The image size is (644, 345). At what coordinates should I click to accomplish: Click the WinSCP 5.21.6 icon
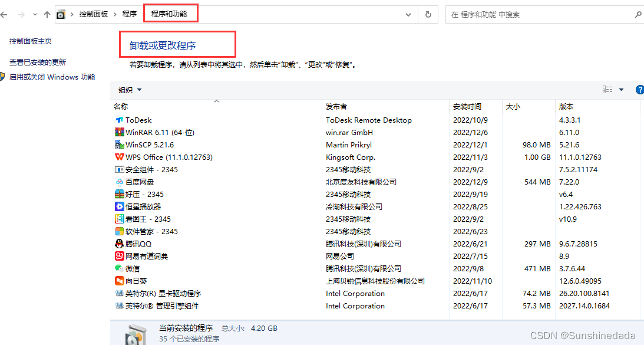[120, 144]
